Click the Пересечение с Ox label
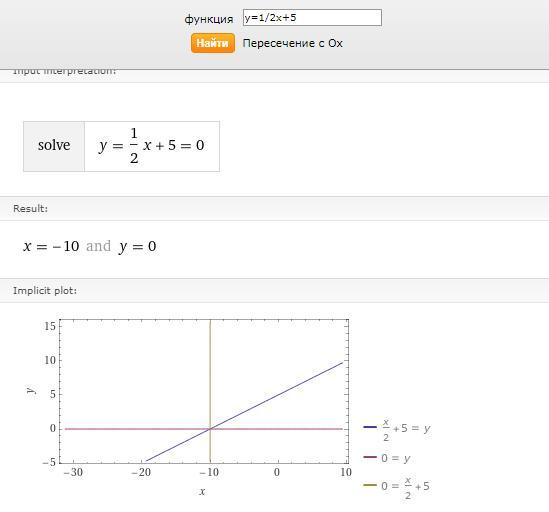549x512 pixels. coord(292,43)
